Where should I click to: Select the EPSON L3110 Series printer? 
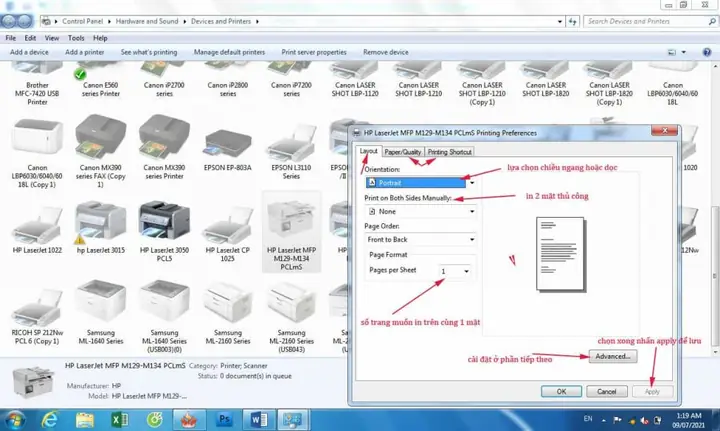pos(291,151)
